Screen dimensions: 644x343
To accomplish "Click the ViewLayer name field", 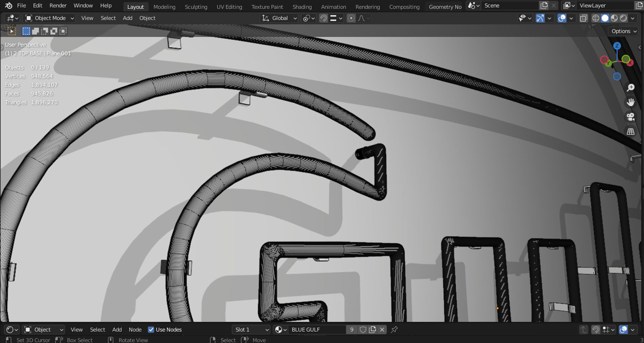I will [605, 6].
